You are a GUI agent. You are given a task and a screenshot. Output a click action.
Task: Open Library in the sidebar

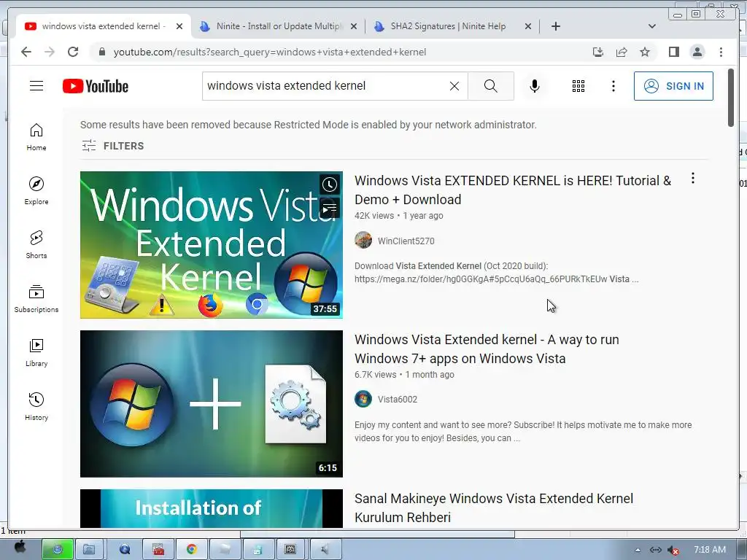(x=36, y=352)
